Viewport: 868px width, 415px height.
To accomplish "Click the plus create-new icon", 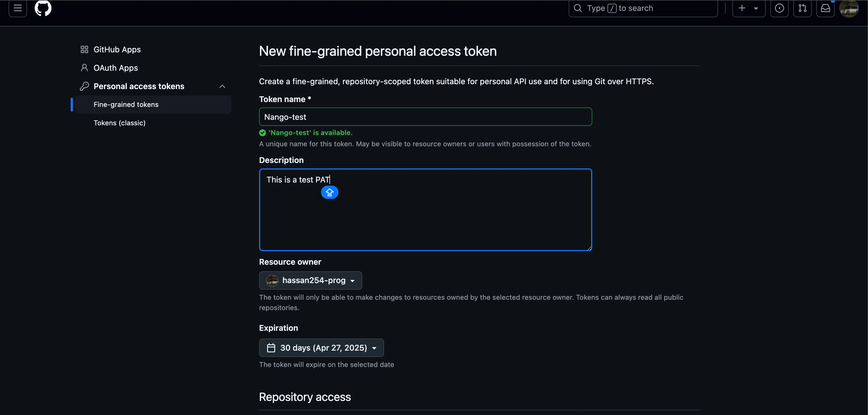I will pos(742,8).
